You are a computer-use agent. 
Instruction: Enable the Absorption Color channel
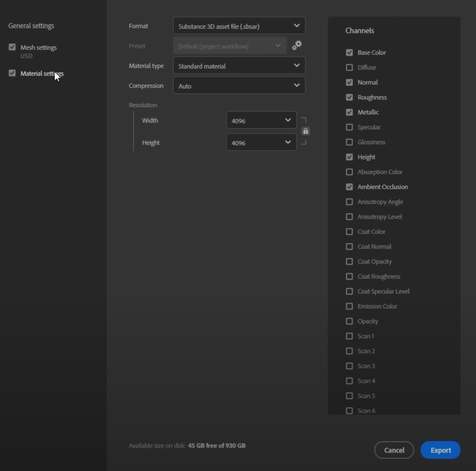click(349, 172)
